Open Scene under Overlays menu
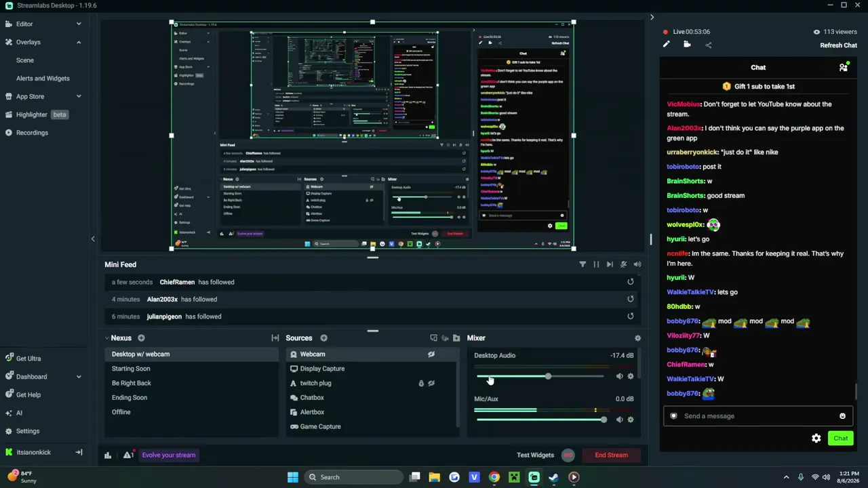The width and height of the screenshot is (868, 488). click(25, 60)
